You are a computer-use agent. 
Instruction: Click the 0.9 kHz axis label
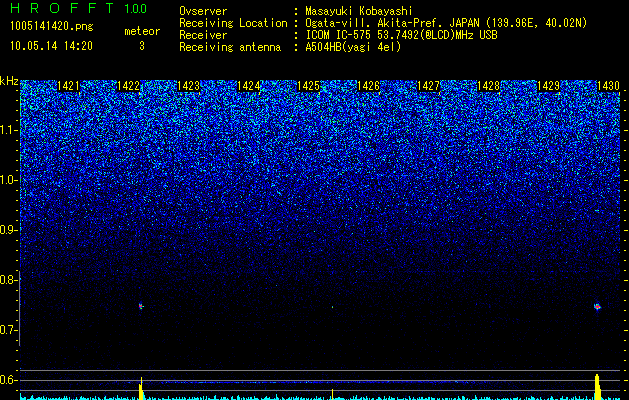8,230
